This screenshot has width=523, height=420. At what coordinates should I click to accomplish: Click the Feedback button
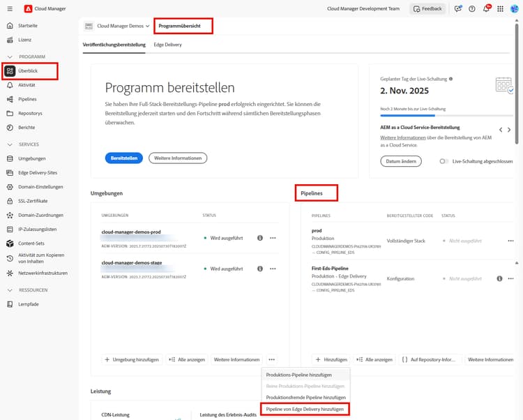pos(427,8)
